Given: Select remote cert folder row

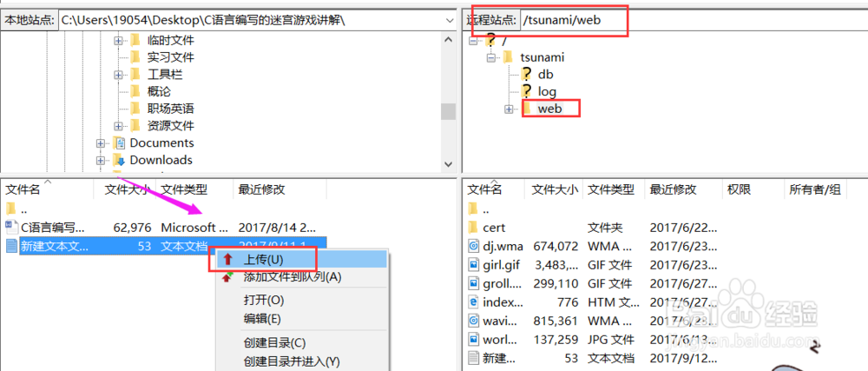Looking at the screenshot, I should (594, 227).
